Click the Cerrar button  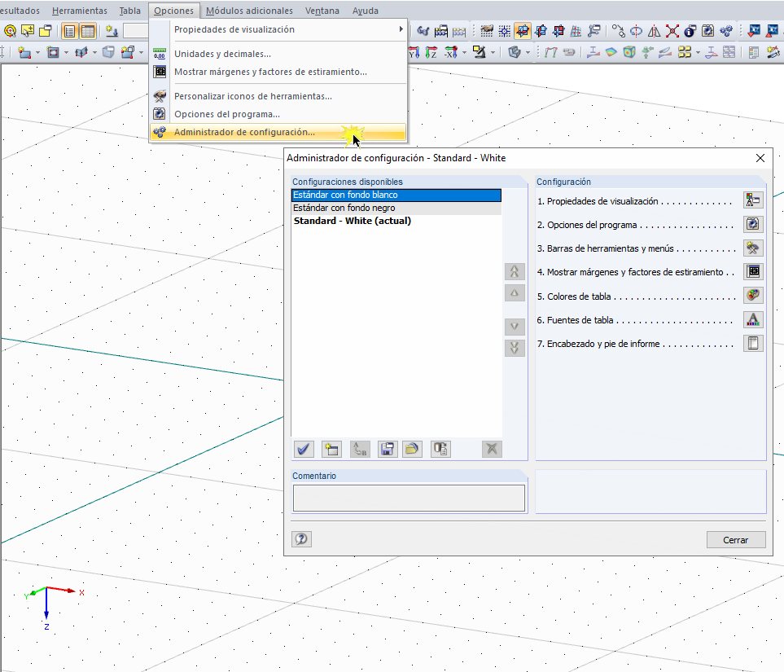(735, 540)
